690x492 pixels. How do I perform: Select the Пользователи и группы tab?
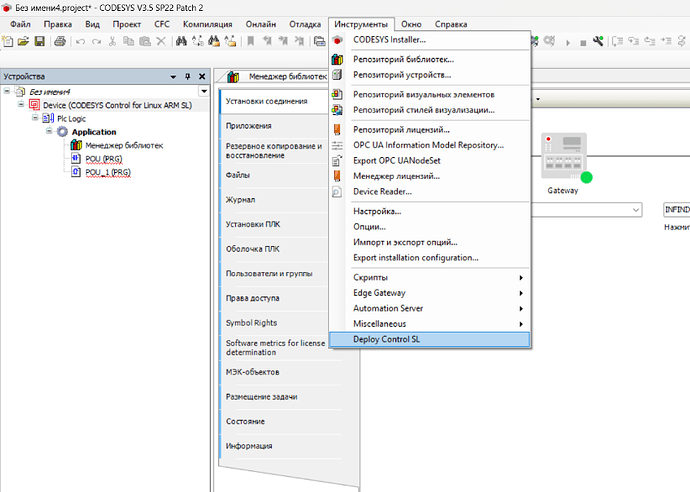click(x=274, y=274)
